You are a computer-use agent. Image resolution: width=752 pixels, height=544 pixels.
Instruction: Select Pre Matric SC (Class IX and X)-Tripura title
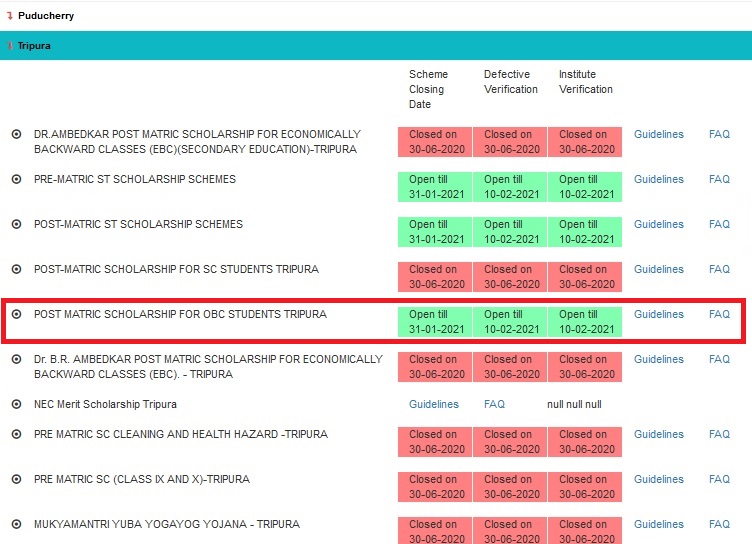[x=141, y=479]
